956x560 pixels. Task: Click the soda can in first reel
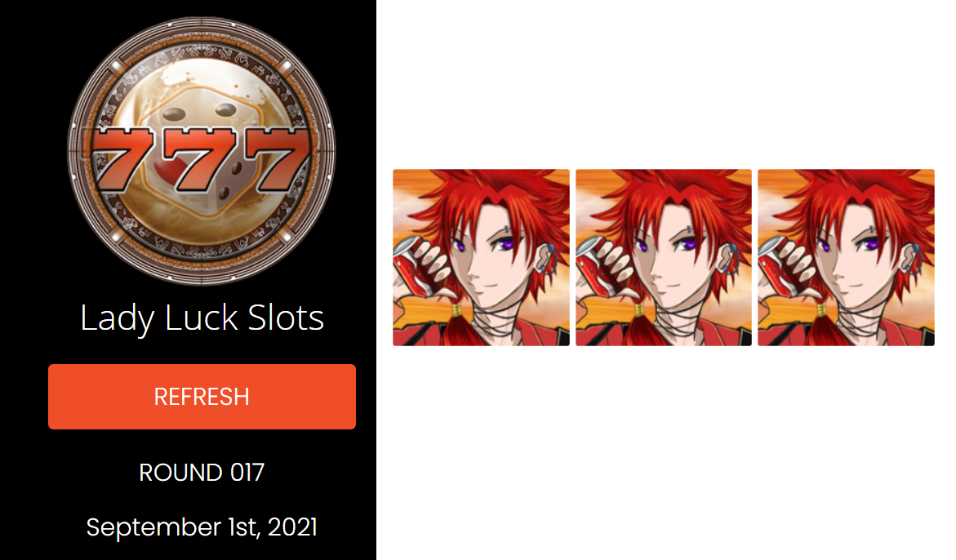point(412,265)
